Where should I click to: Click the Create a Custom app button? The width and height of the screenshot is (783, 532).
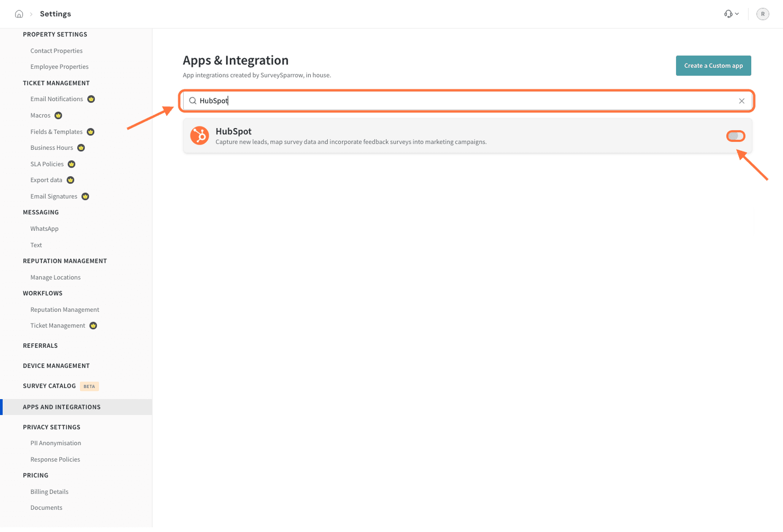point(713,66)
